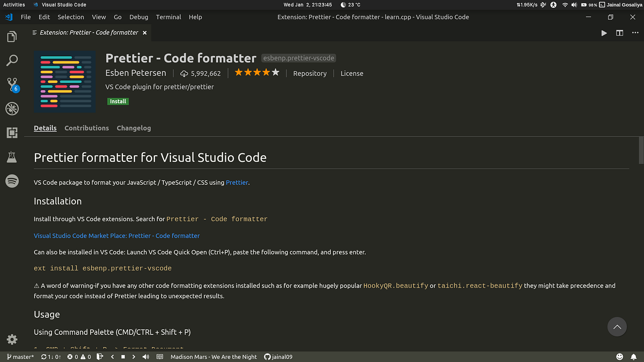The width and height of the screenshot is (644, 362).
Task: Open the File menu
Action: (26, 17)
